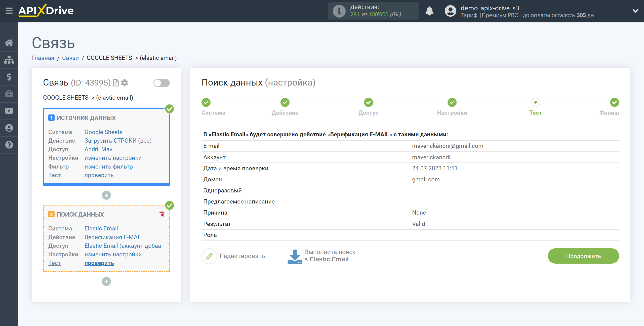Toggle the connection enable switch

162,83
